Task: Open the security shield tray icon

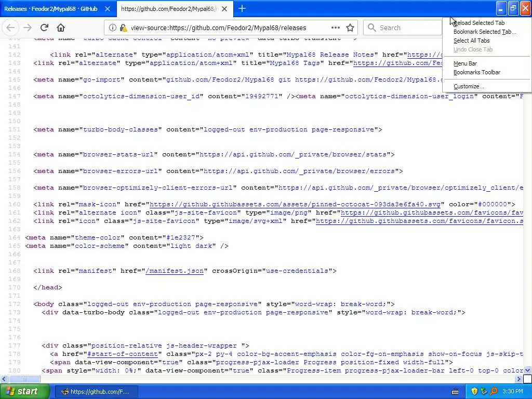Action: point(474,392)
